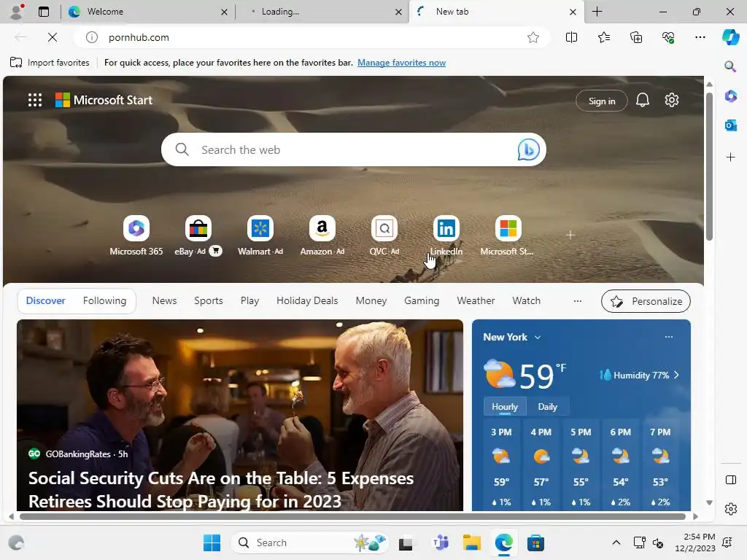The image size is (747, 560).
Task: Open the notifications bell
Action: [x=642, y=100]
